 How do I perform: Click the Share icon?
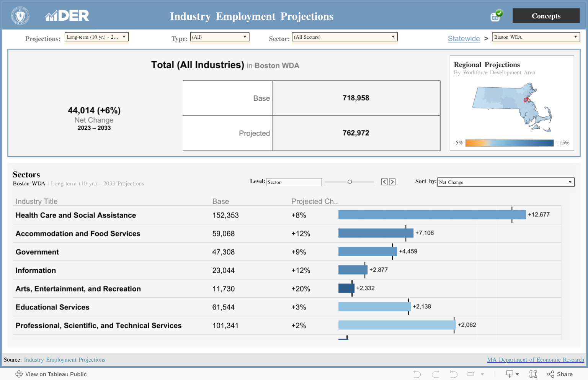[x=560, y=374]
